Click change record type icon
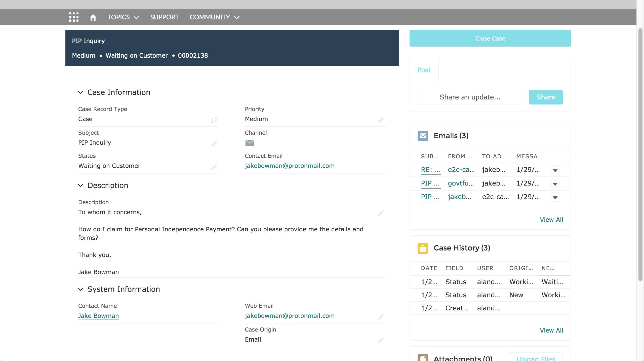644x361 pixels. [x=214, y=120]
